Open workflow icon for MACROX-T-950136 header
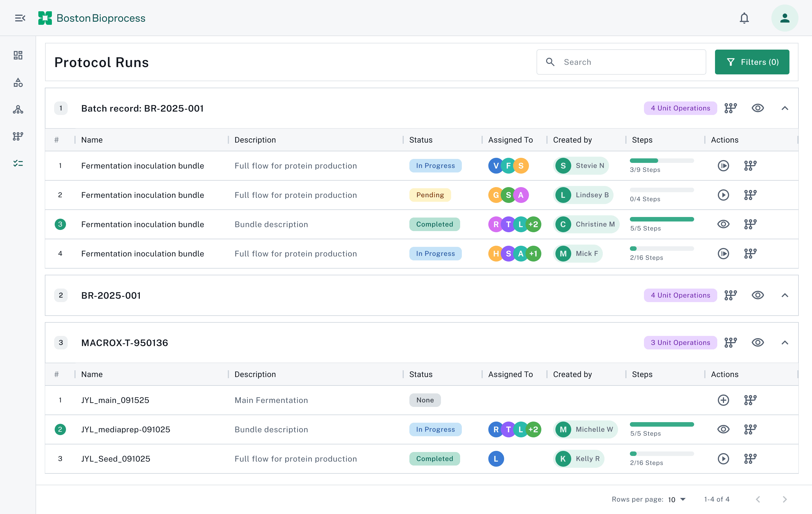Viewport: 812px width, 514px height. [731, 342]
